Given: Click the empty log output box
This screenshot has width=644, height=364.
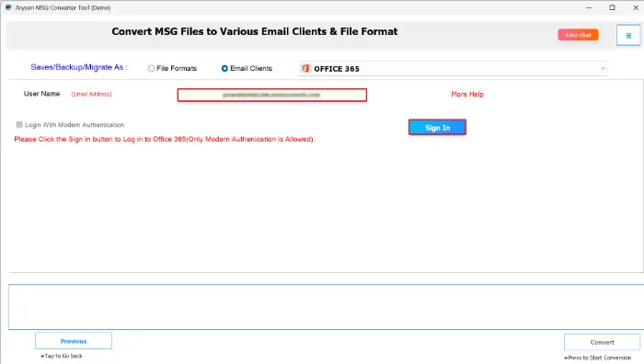Looking at the screenshot, I should tap(326, 306).
